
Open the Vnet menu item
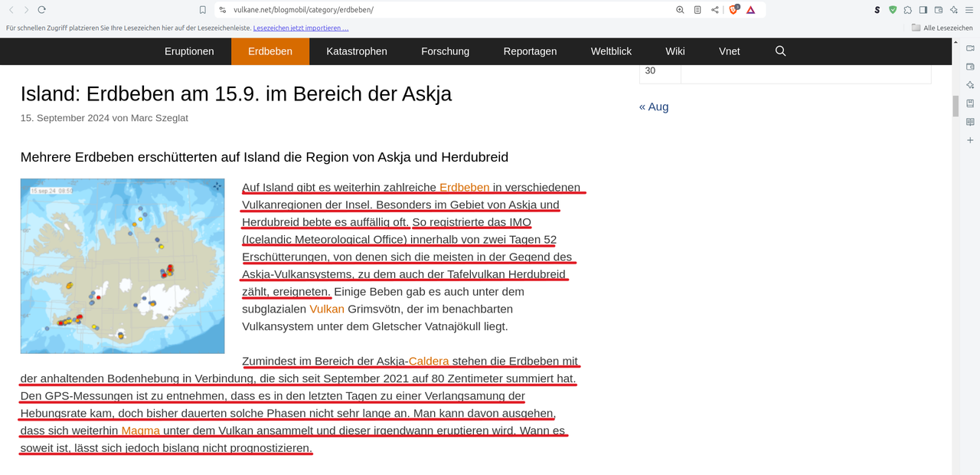tap(730, 51)
